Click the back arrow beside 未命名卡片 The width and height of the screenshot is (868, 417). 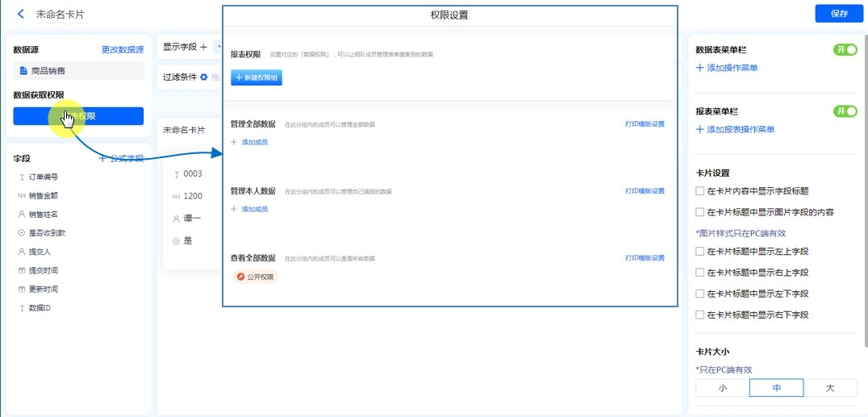click(x=21, y=15)
